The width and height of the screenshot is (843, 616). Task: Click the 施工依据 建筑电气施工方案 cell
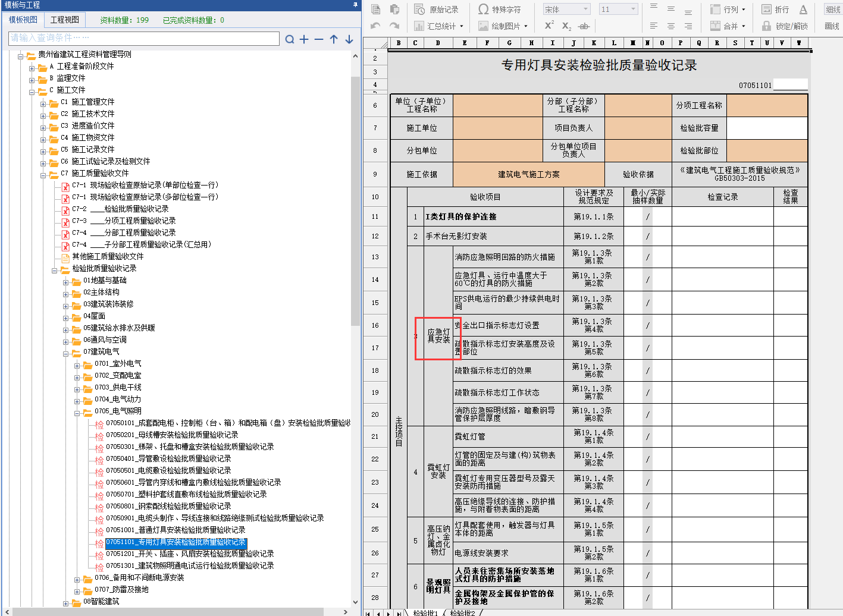pyautogui.click(x=528, y=174)
